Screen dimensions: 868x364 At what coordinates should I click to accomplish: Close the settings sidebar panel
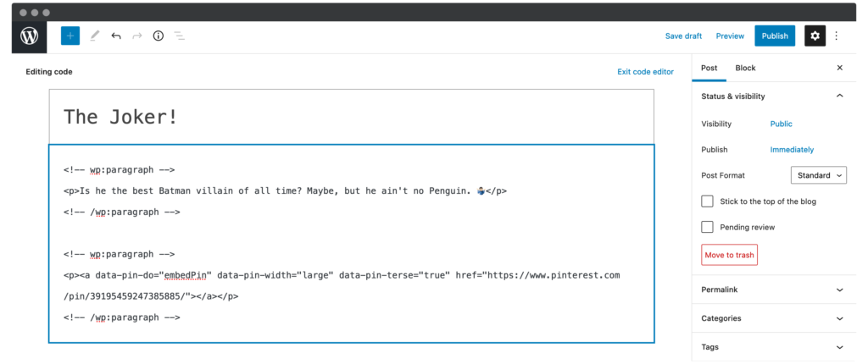coord(840,68)
